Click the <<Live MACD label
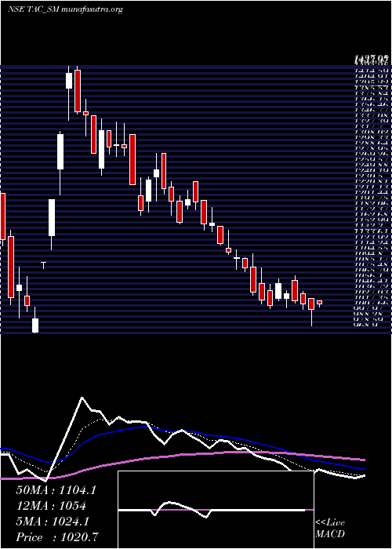Screen dimensions: 392x549 330,529
